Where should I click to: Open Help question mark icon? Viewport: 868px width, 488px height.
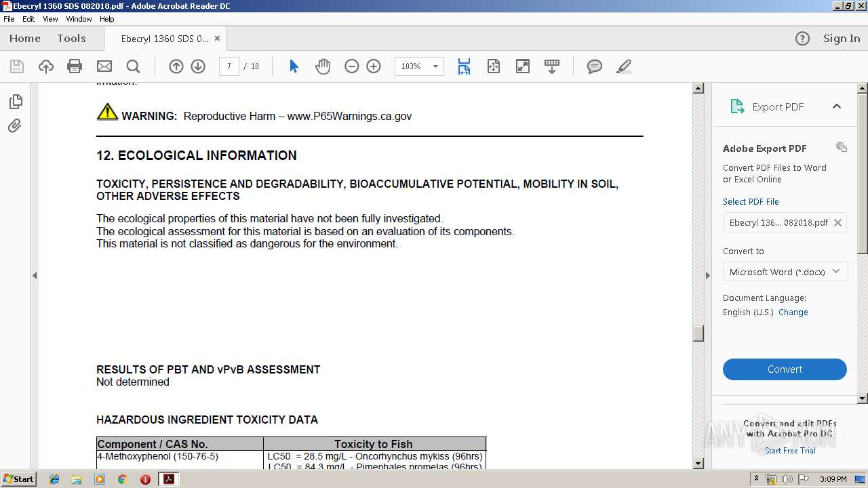802,39
